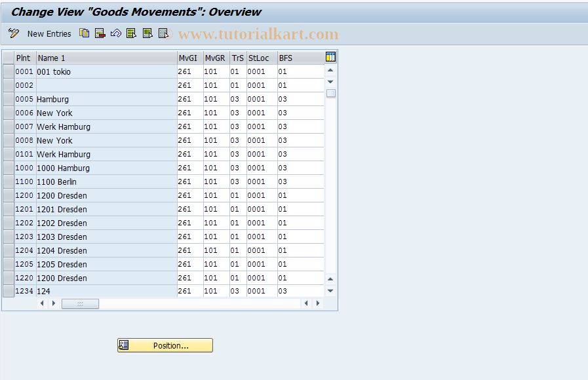
Task: Click MvGI field for plant 1201
Action: (x=190, y=209)
